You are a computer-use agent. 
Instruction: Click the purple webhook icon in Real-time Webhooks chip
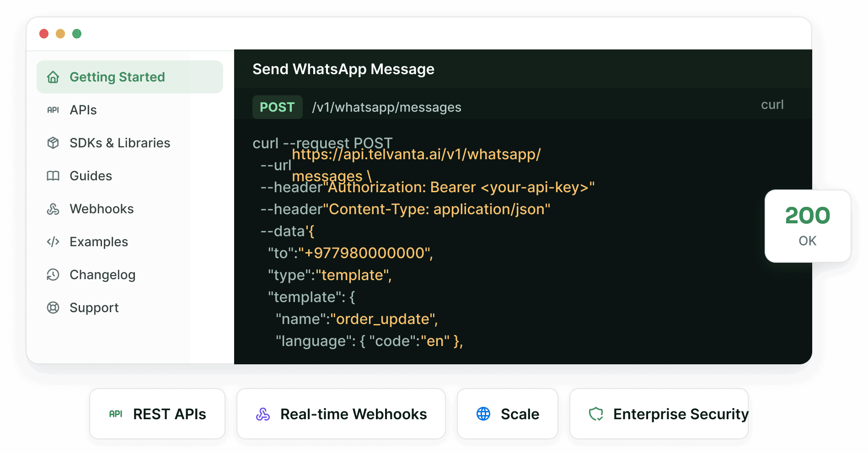tap(263, 414)
